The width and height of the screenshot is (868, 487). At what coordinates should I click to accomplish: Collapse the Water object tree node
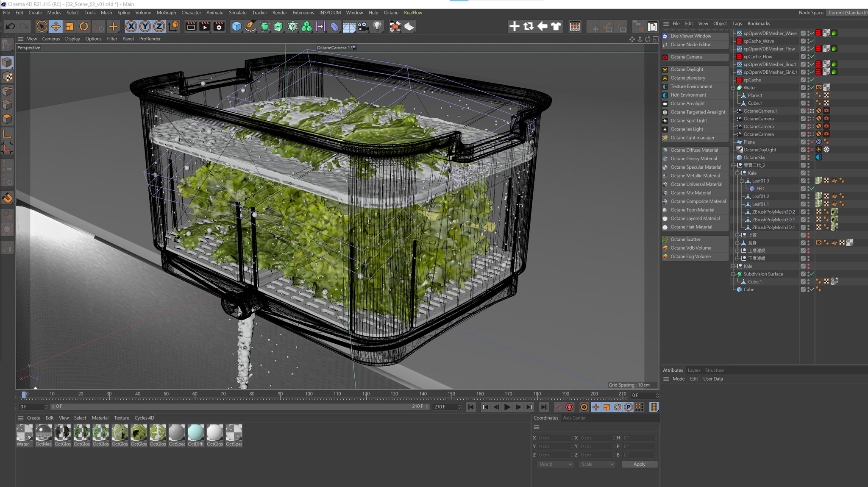point(733,88)
